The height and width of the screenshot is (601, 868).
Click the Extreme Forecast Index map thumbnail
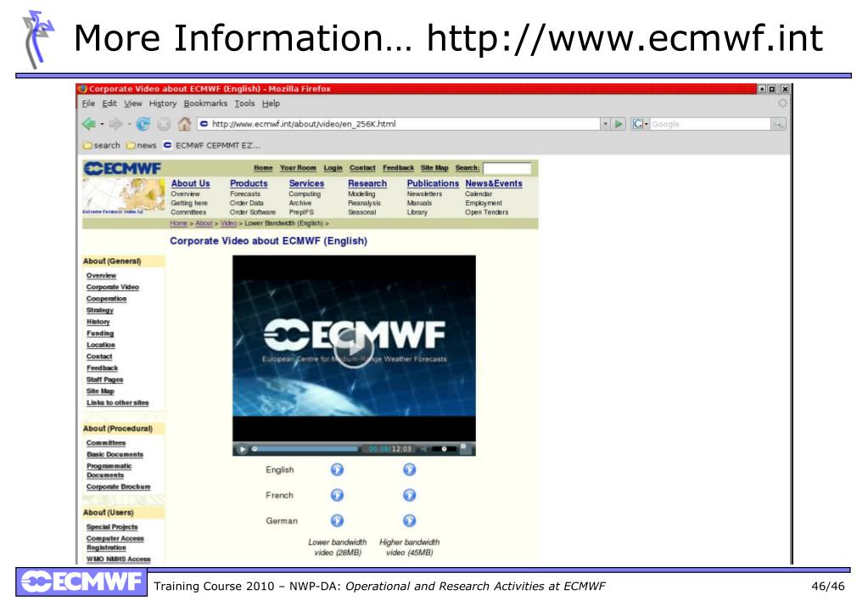(123, 197)
